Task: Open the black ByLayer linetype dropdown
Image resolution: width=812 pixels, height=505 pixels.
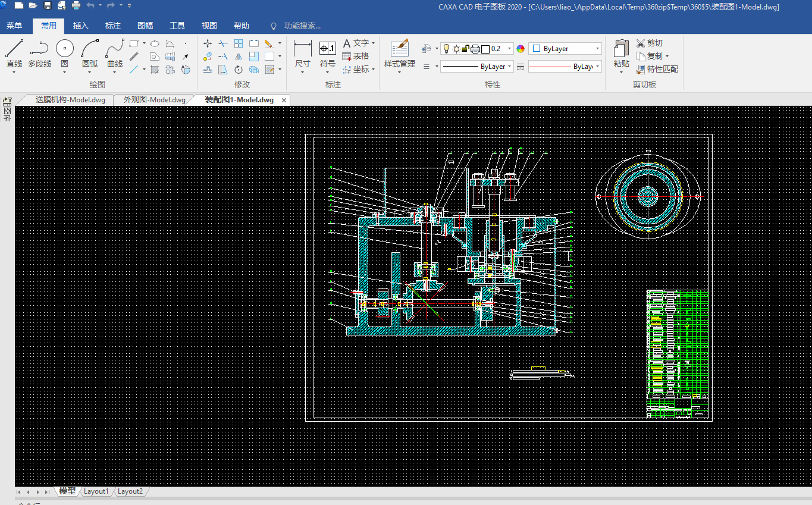Action: click(510, 67)
